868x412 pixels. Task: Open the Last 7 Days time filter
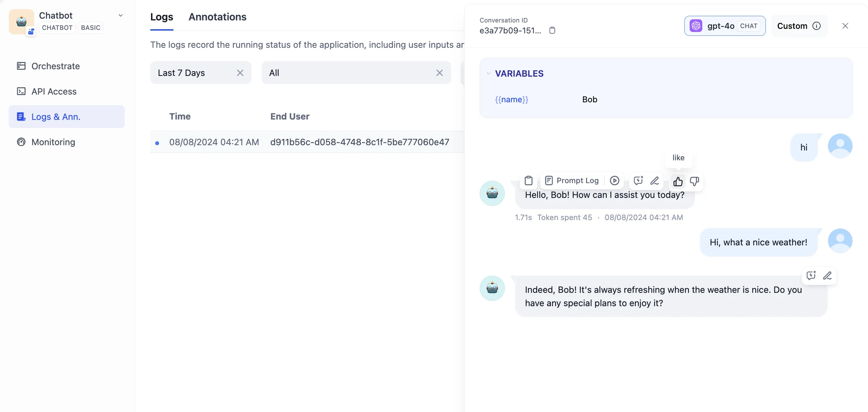[x=193, y=73]
